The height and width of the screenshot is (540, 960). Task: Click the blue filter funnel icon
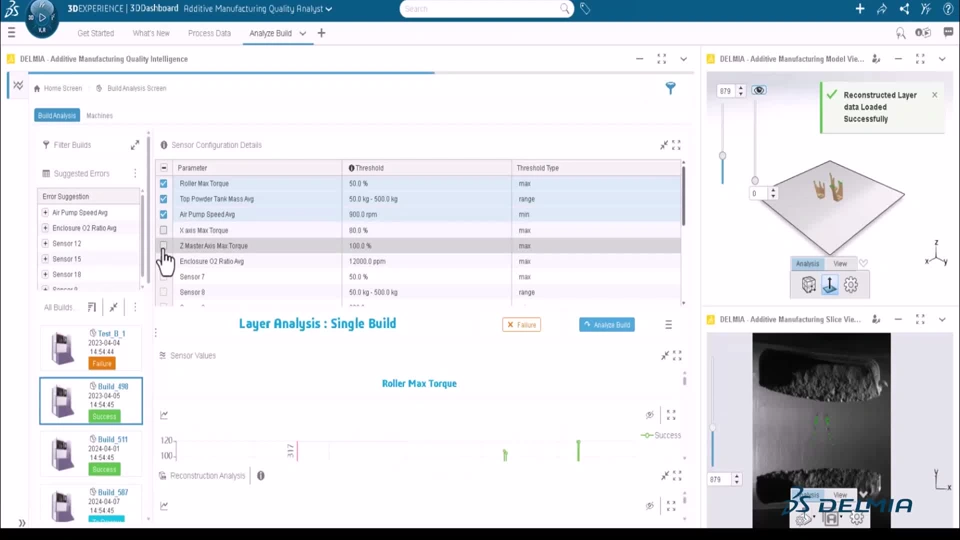(670, 88)
